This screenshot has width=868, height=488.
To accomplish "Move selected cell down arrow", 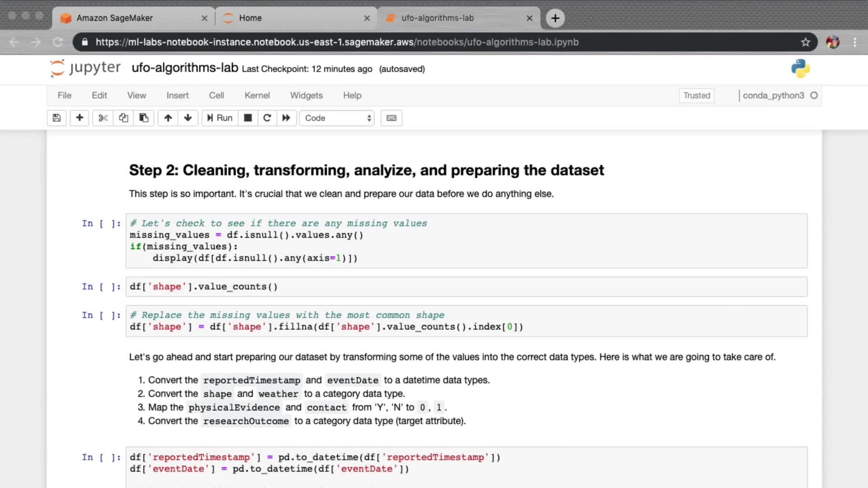I will (x=188, y=118).
